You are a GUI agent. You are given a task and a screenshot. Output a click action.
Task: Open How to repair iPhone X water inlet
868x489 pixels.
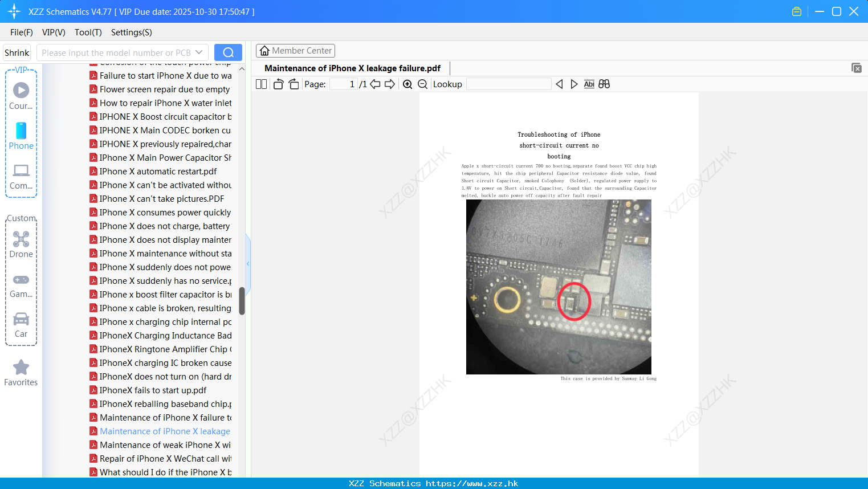(x=161, y=103)
